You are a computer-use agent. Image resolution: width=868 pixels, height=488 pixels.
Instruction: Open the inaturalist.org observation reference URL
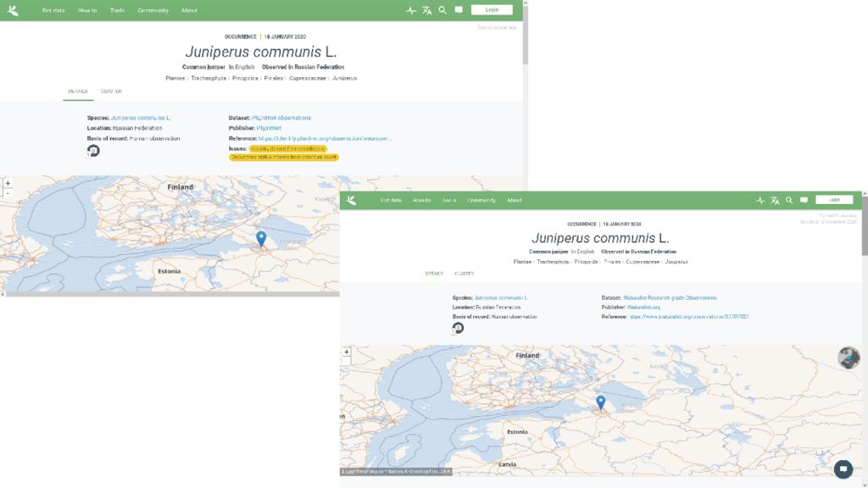[689, 317]
